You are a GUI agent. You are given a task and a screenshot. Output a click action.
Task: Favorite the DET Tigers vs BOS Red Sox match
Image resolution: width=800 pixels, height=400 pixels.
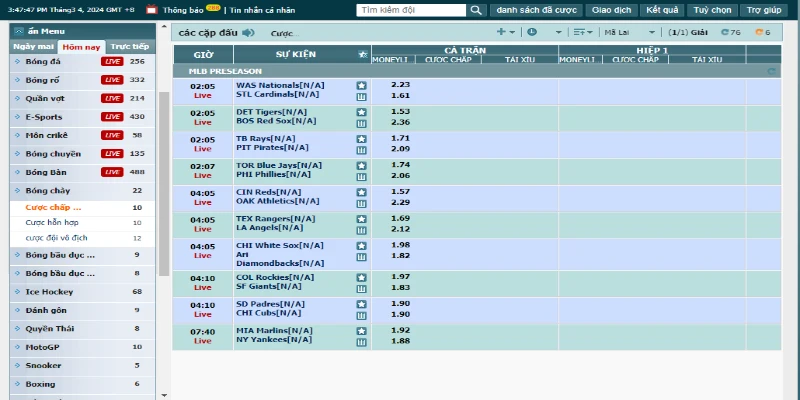pyautogui.click(x=361, y=112)
